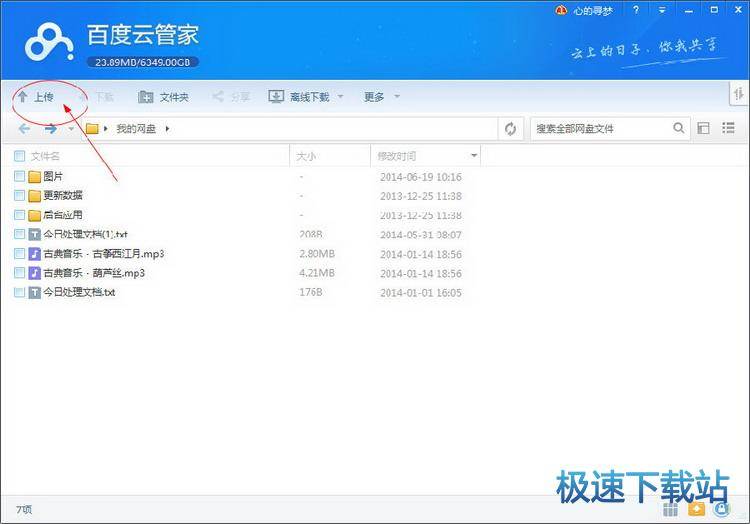Click the yellow folder icon in path bar
Image resolution: width=750 pixels, height=524 pixels.
click(92, 129)
